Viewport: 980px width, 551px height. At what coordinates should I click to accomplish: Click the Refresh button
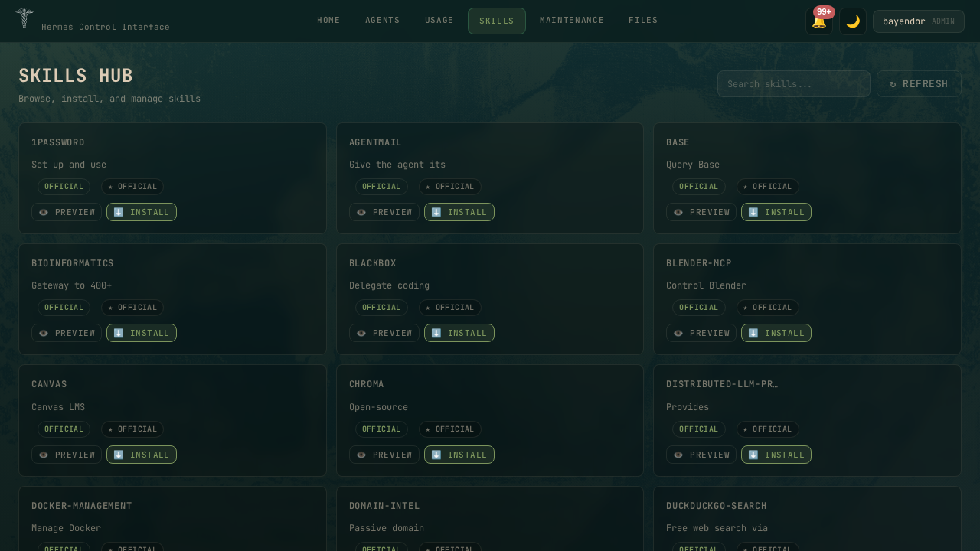pos(919,84)
